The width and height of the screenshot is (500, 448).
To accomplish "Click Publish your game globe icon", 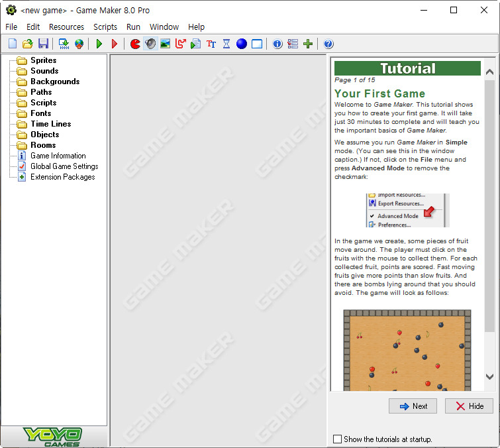I will point(79,44).
